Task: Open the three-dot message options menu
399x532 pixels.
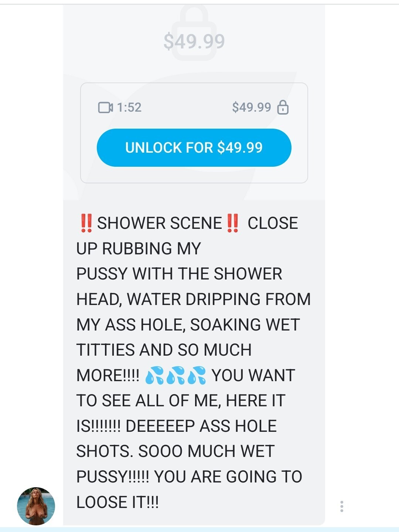Action: coord(342,506)
